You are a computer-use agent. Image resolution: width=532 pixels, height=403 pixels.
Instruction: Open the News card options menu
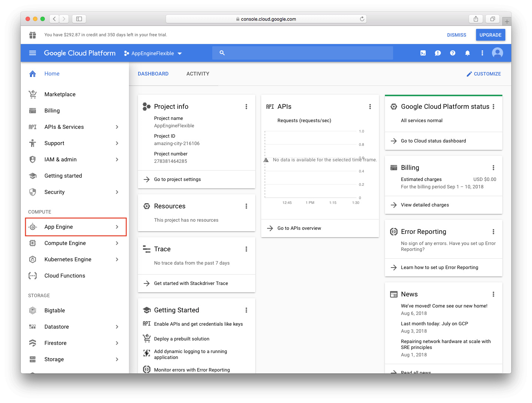493,294
